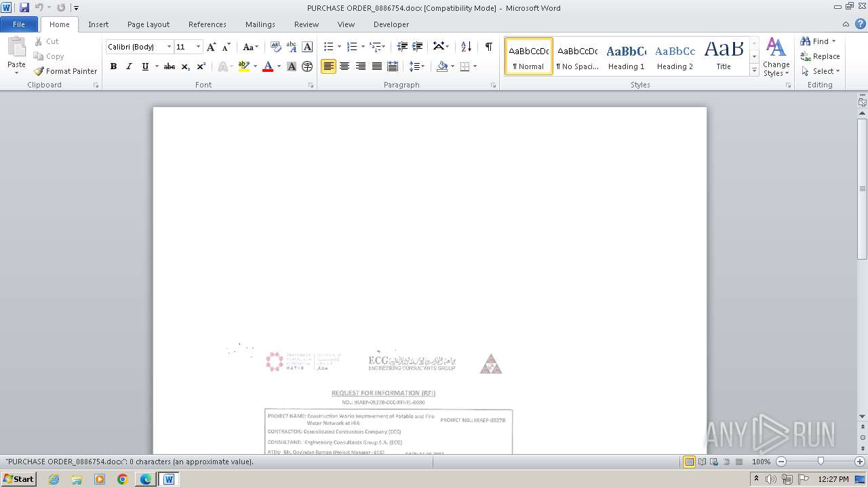Click the volume icon in system tray

pyautogui.click(x=771, y=479)
